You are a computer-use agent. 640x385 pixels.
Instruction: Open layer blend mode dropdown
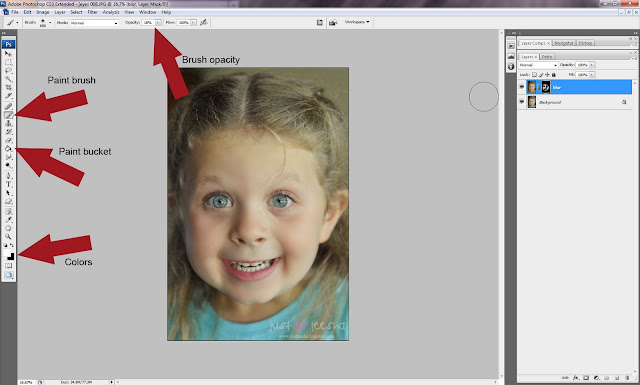point(538,65)
